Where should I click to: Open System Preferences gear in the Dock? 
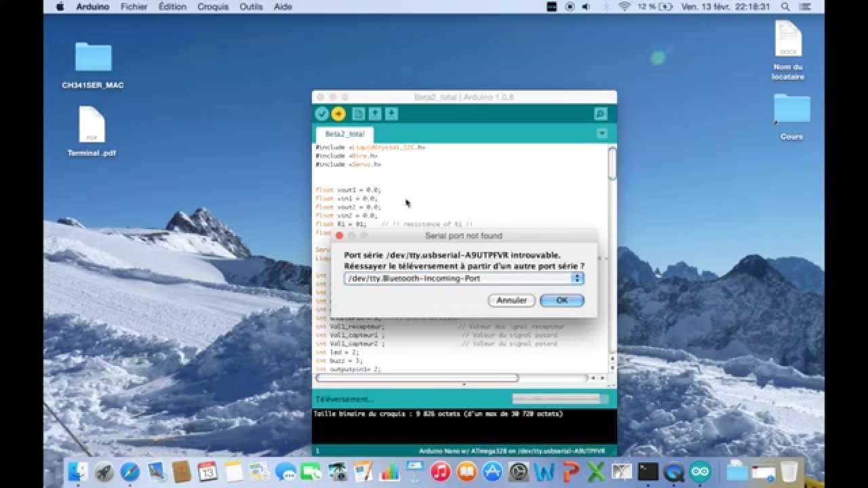pyautogui.click(x=518, y=471)
